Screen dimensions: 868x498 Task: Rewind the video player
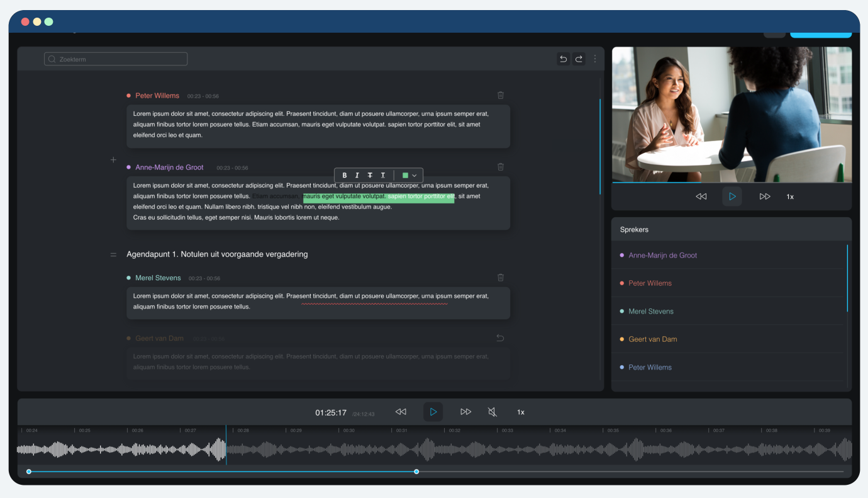pos(701,196)
